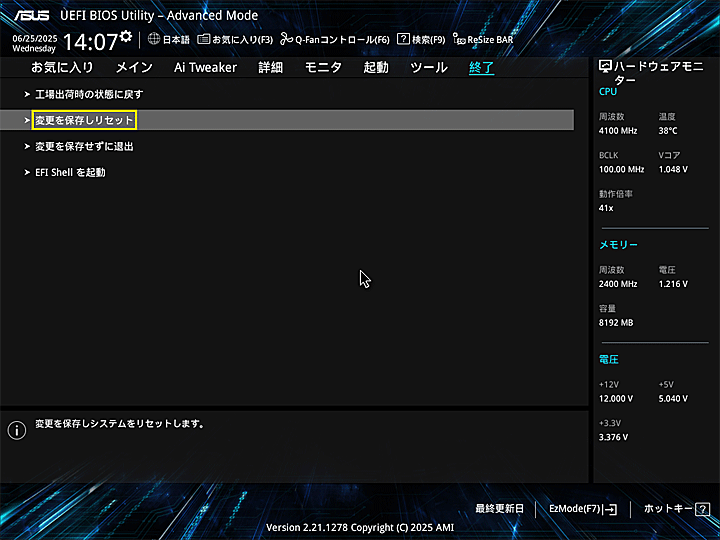Click the ReSize BAR icon
This screenshot has height=540, width=720.
(459, 39)
